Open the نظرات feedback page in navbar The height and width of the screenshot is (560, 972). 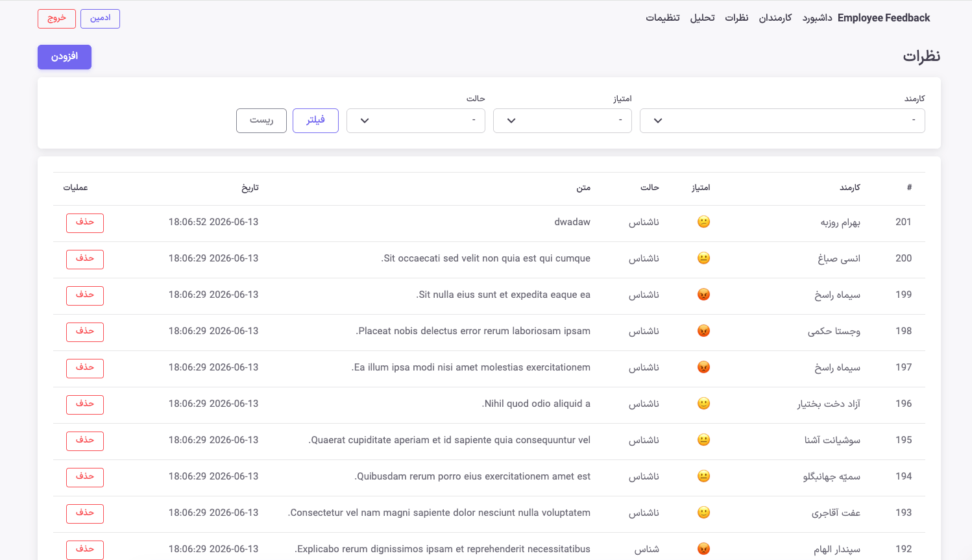[736, 18]
